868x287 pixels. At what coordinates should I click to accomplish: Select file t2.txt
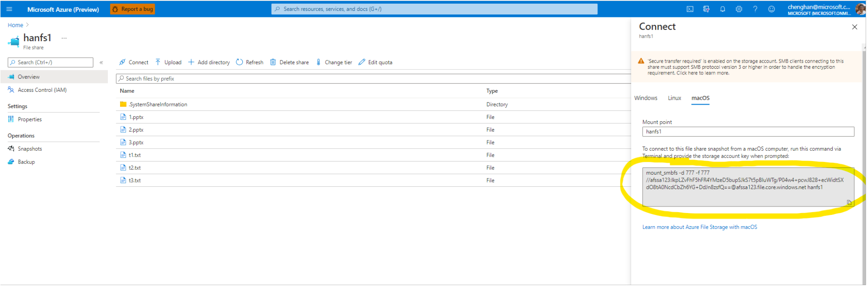click(x=135, y=168)
